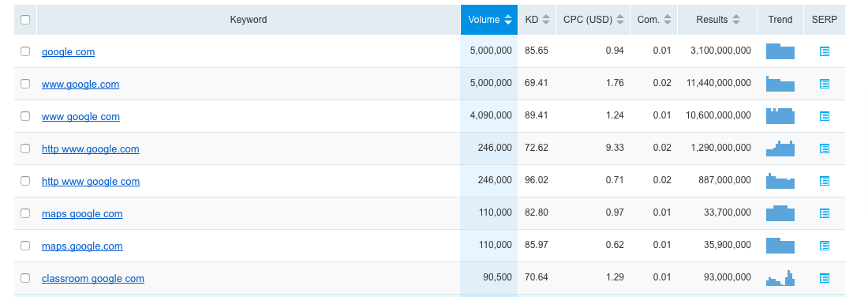View trend chart for http www.google.com
The image size is (868, 297).
[x=780, y=148]
